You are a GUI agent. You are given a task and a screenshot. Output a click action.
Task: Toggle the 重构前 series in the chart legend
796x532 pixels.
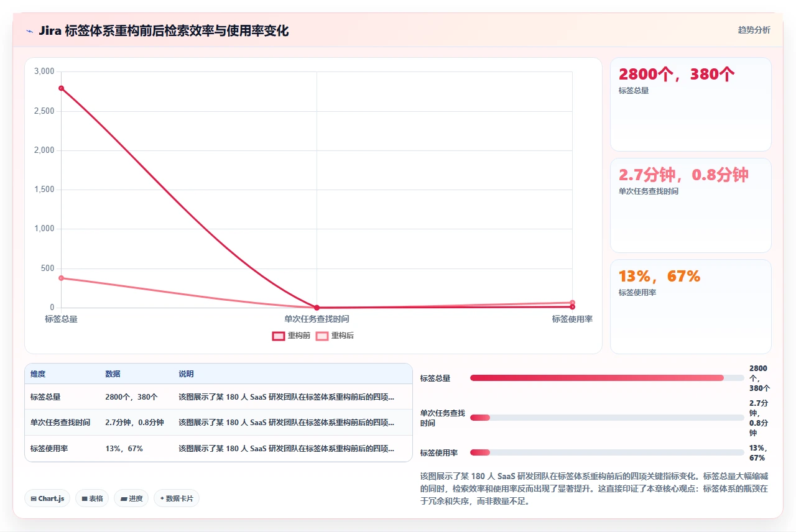(292, 336)
